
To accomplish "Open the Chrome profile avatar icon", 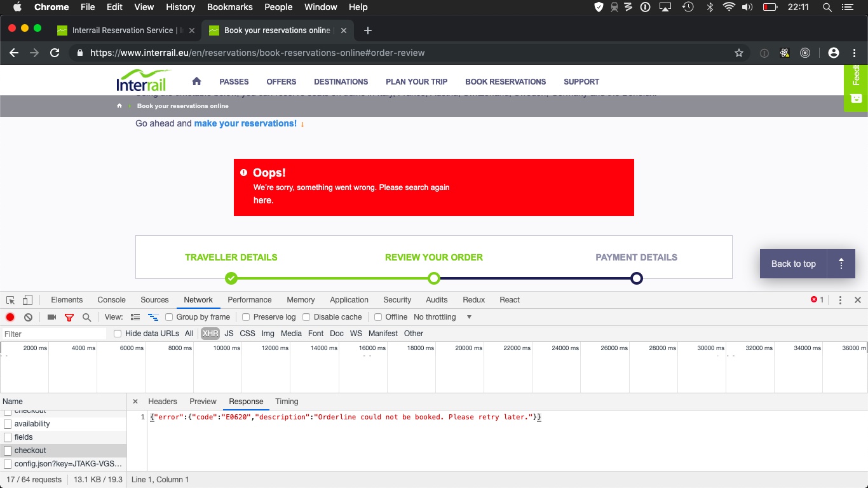I will point(834,53).
